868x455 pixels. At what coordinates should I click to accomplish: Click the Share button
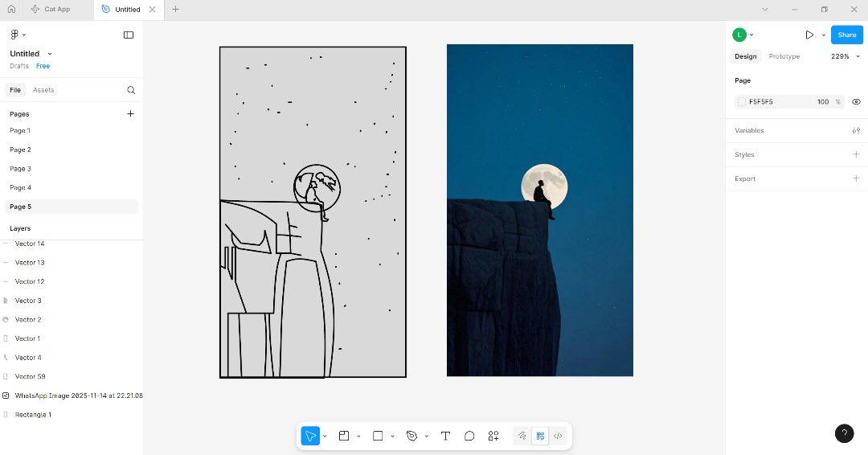[847, 35]
